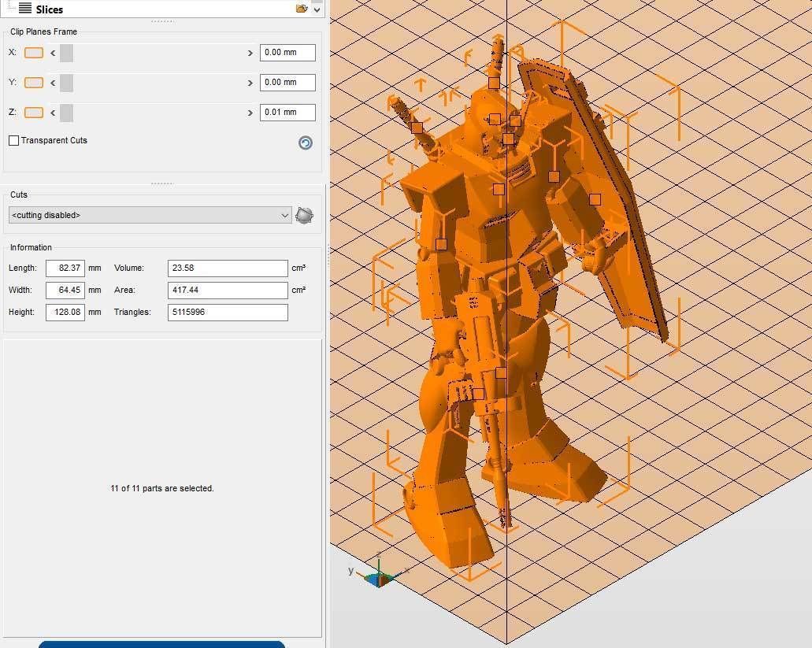Click the Y clip value field 0.00 mm
This screenshot has height=648, width=812.
[x=287, y=83]
